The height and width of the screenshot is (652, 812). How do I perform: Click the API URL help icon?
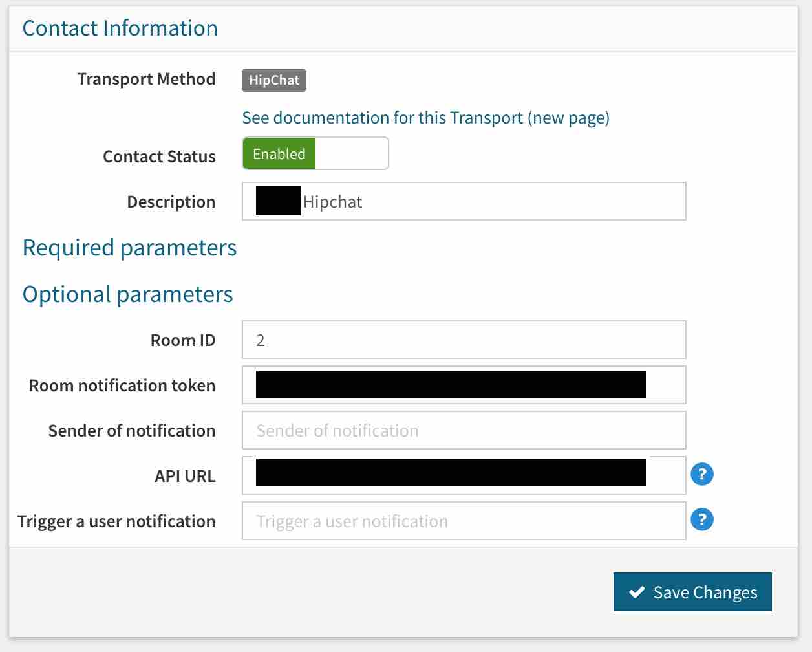tap(701, 474)
